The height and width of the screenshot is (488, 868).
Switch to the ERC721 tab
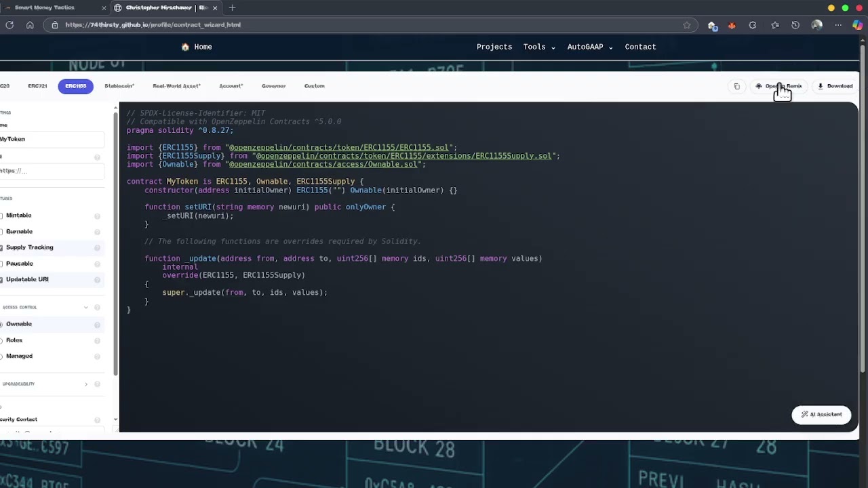(x=37, y=86)
